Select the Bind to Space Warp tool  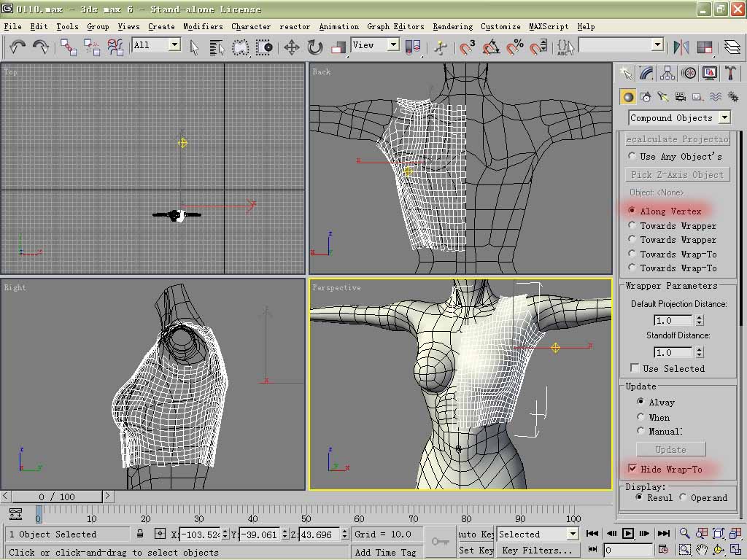coord(115,47)
